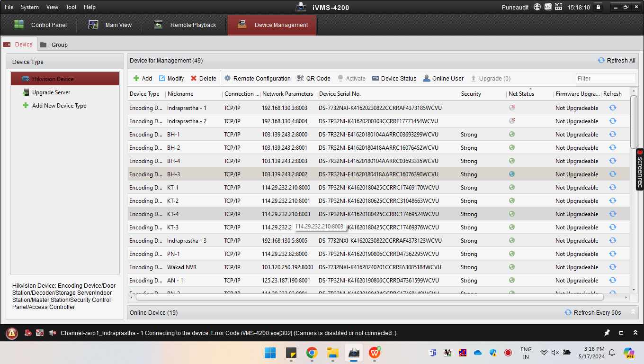Click refresh icon for KT-2 row
This screenshot has height=364, width=644.
click(612, 201)
